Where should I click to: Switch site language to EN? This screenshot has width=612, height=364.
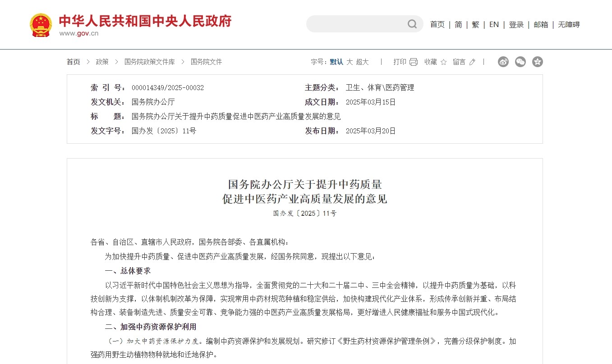pos(494,25)
